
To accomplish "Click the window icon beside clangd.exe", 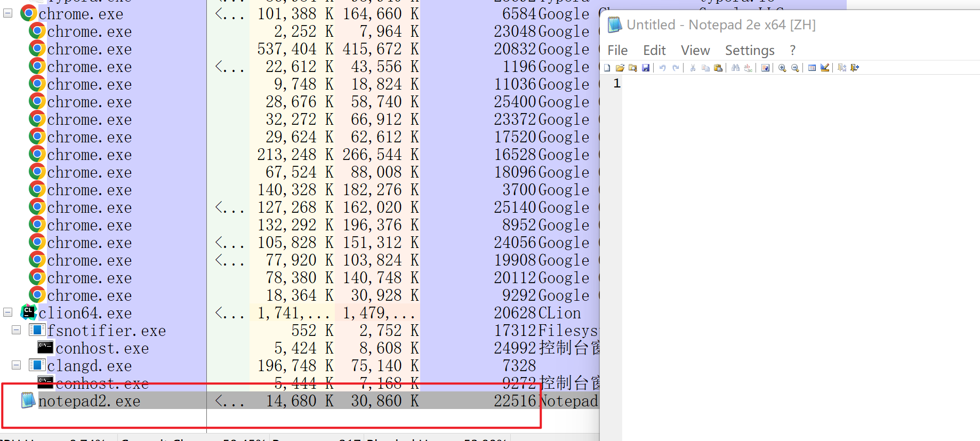I will (37, 365).
